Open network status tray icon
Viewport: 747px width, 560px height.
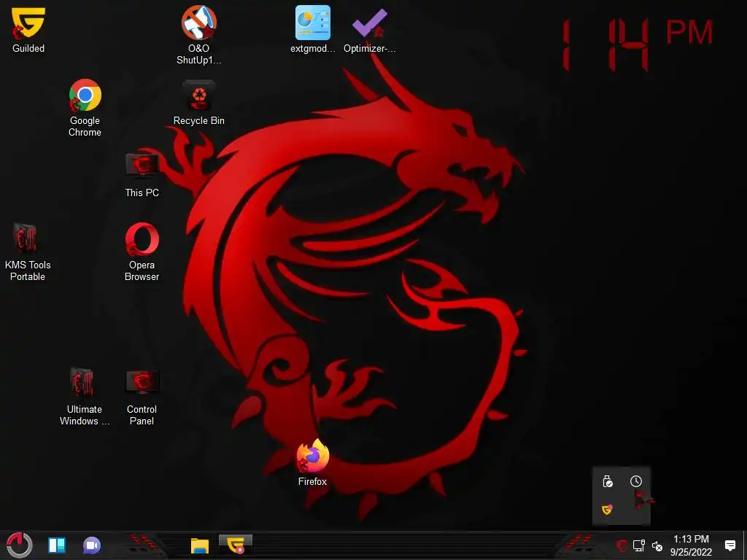639,545
